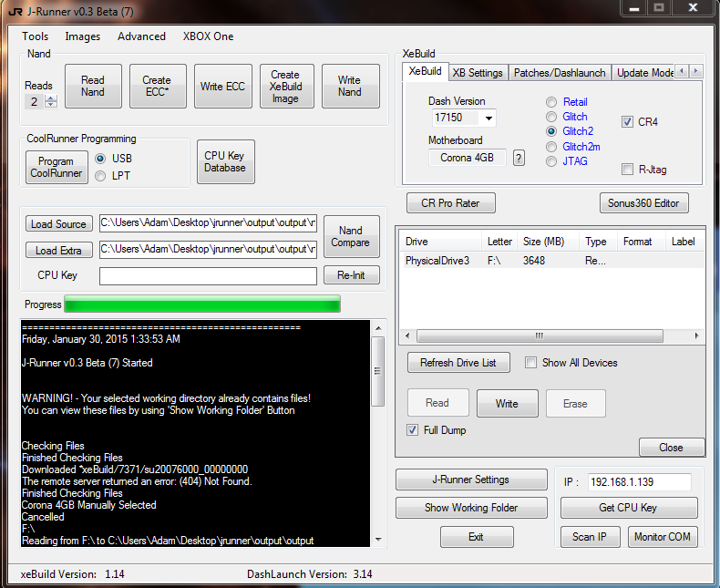Click the Create ECC button
720x588 pixels.
(158, 86)
